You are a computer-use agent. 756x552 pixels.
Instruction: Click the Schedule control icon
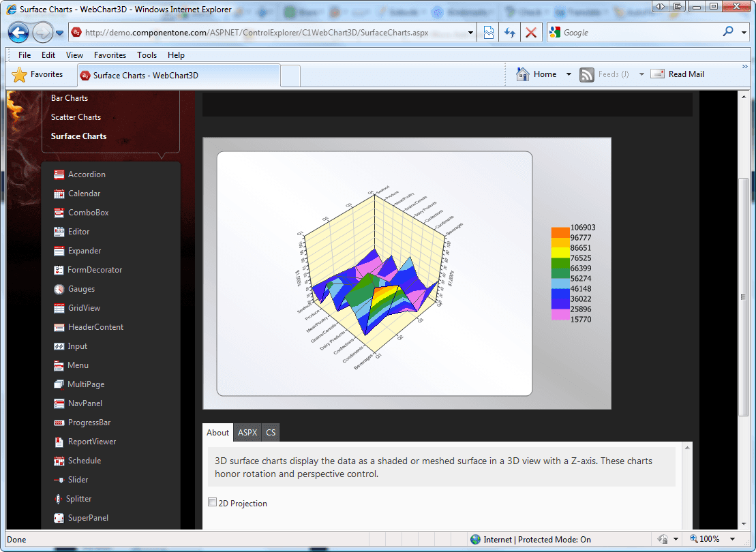(x=59, y=461)
